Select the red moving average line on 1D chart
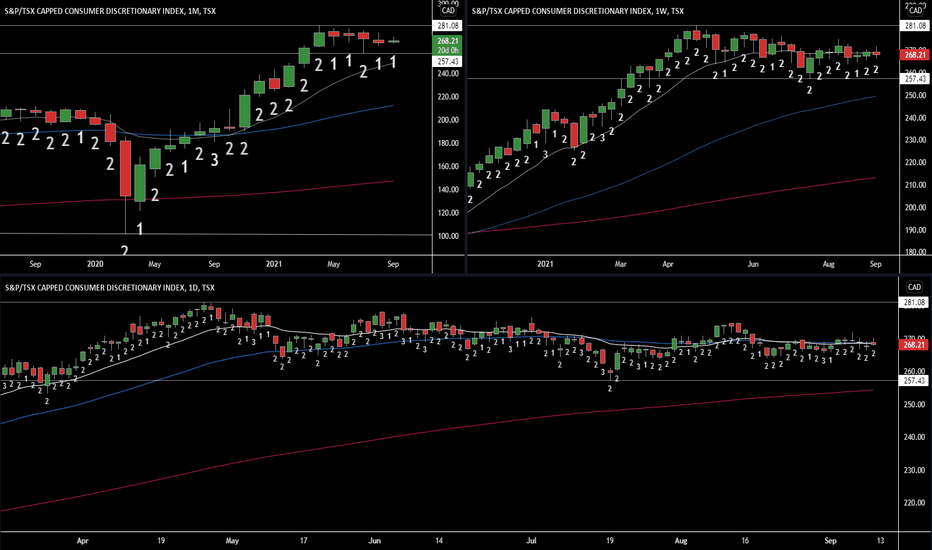The width and height of the screenshot is (932, 550). (x=437, y=429)
